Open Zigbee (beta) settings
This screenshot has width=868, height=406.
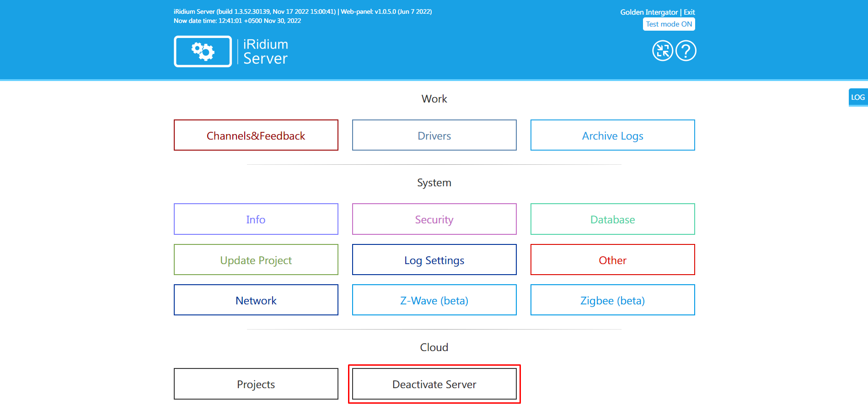612,300
